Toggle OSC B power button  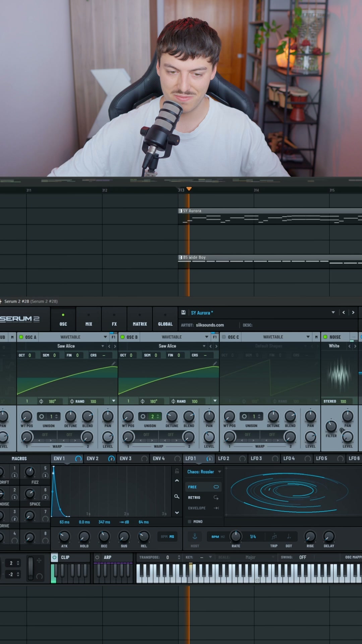pyautogui.click(x=122, y=337)
